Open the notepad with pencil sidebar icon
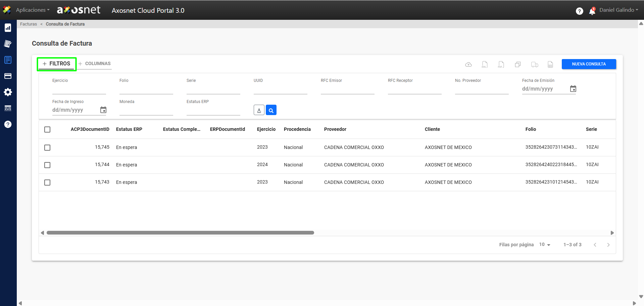644x306 pixels. click(8, 44)
